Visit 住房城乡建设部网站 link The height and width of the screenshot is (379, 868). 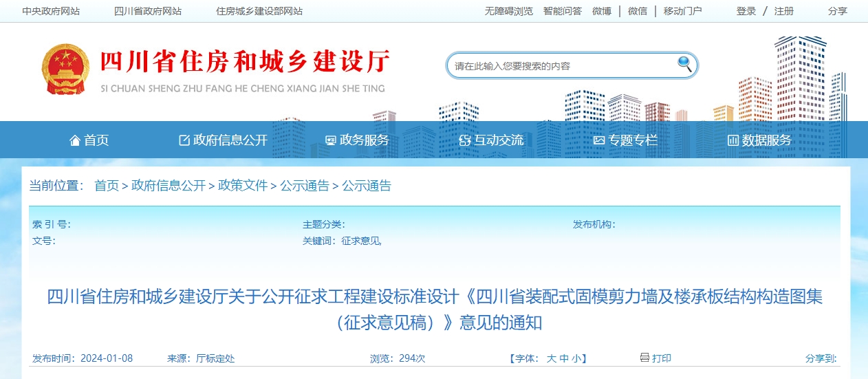pos(259,11)
